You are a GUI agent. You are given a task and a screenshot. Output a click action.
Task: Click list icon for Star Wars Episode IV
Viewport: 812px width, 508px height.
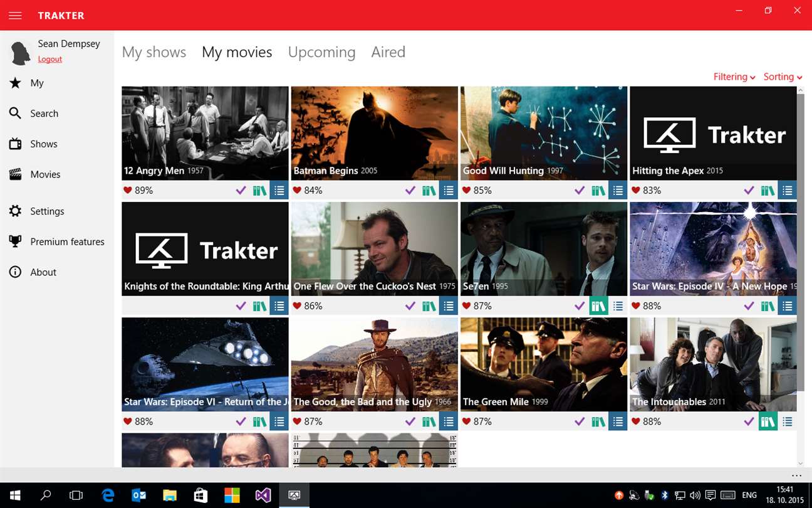point(787,306)
